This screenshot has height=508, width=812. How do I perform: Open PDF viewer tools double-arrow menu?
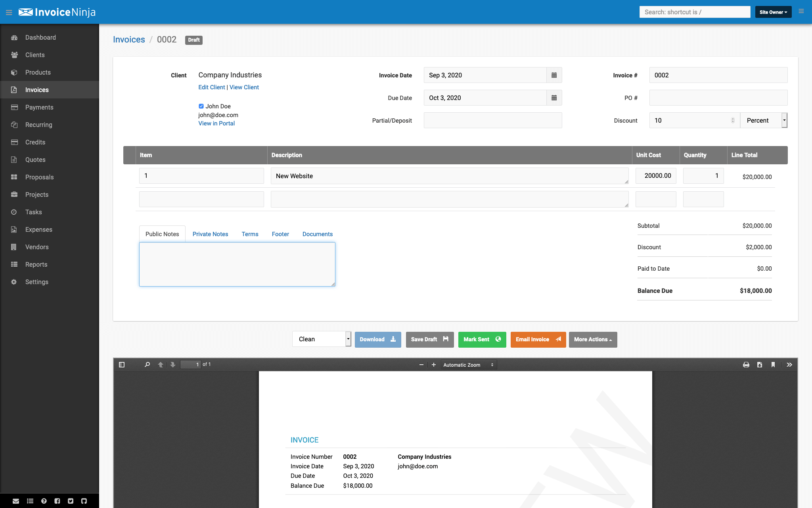coord(789,365)
